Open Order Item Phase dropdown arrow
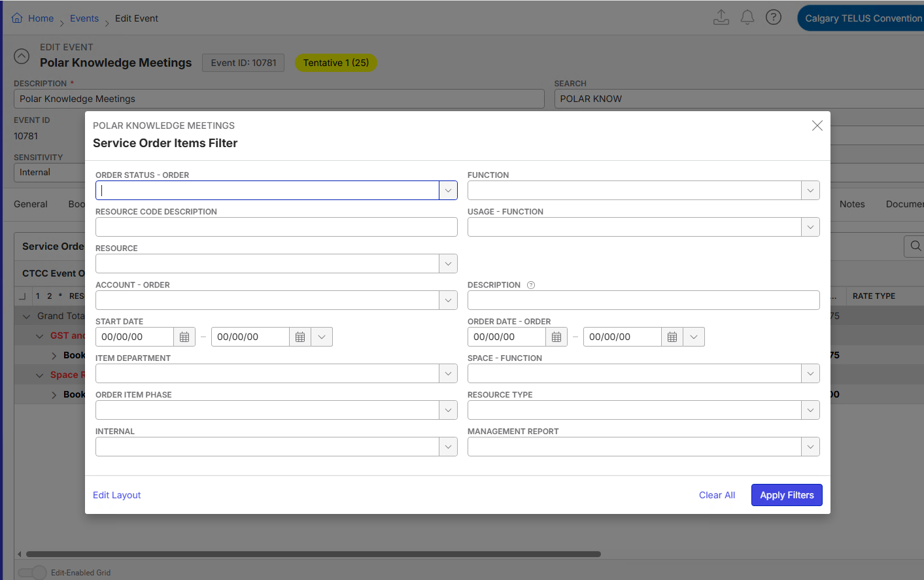This screenshot has height=580, width=924. (448, 410)
